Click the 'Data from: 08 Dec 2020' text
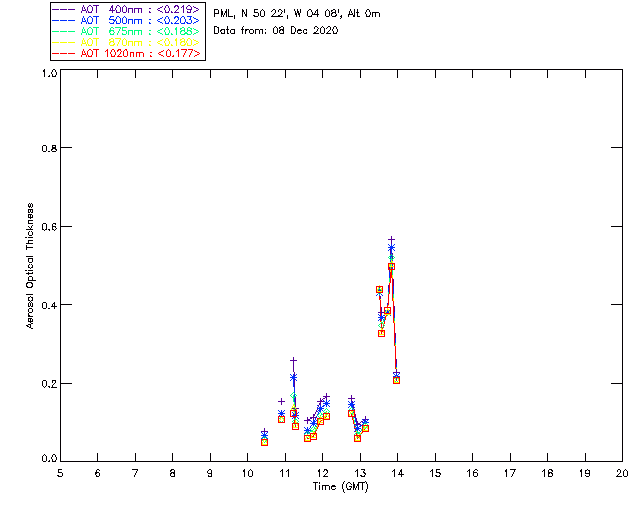Screen dimensions: 640x512 click(x=276, y=30)
